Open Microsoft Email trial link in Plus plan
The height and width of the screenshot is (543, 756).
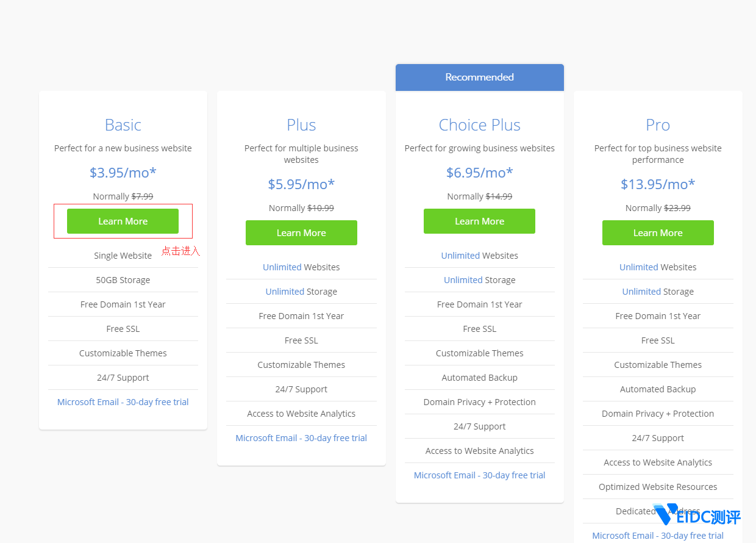(301, 438)
